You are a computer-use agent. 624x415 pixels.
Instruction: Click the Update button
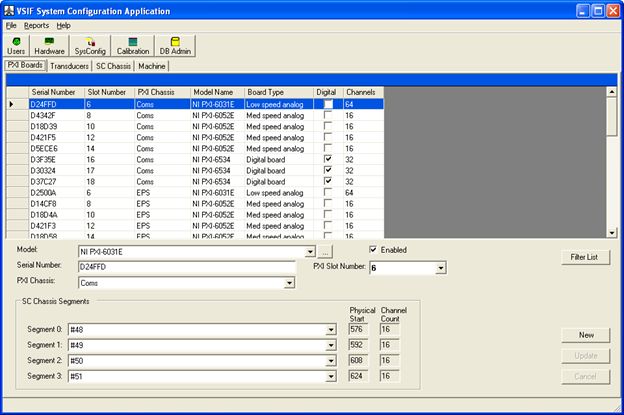pyautogui.click(x=585, y=356)
